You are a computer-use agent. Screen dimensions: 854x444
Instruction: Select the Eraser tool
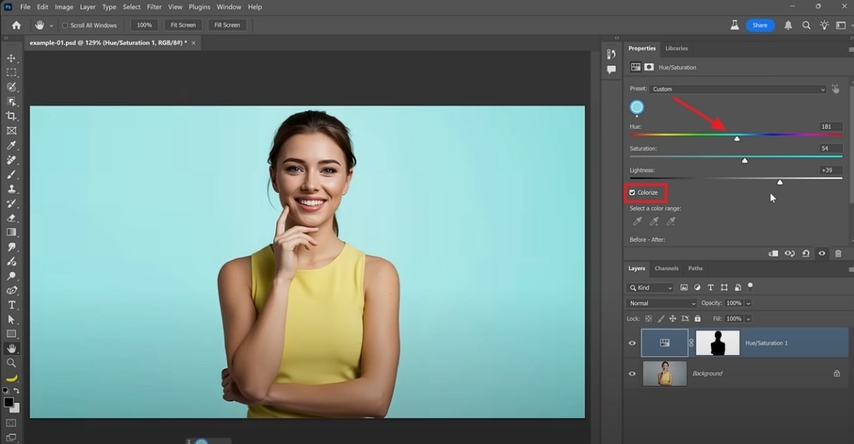point(11,218)
